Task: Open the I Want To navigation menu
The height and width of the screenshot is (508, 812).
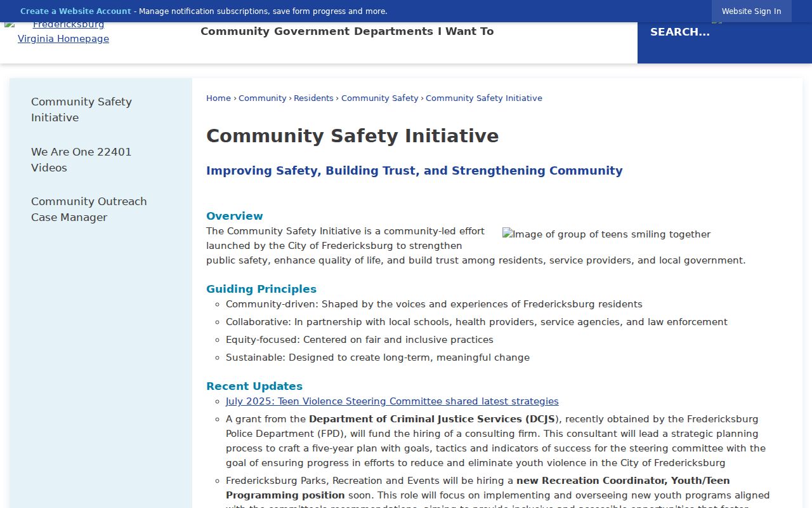Action: coord(466,31)
